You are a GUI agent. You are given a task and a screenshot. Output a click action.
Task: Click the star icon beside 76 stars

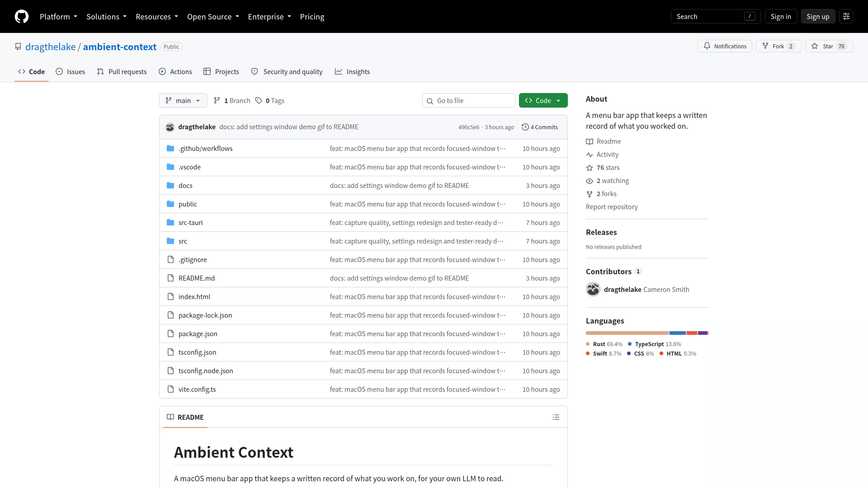(x=590, y=168)
